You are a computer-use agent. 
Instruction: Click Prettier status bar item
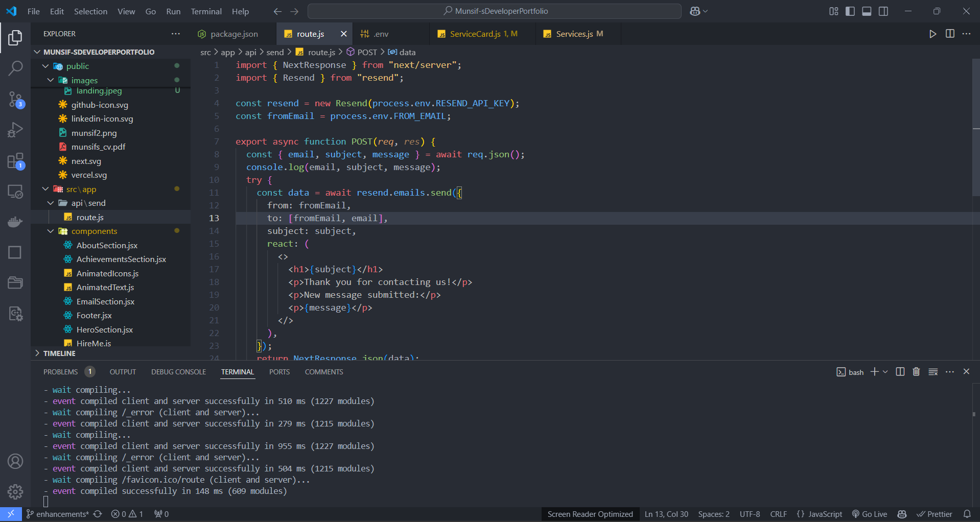[x=935, y=514]
